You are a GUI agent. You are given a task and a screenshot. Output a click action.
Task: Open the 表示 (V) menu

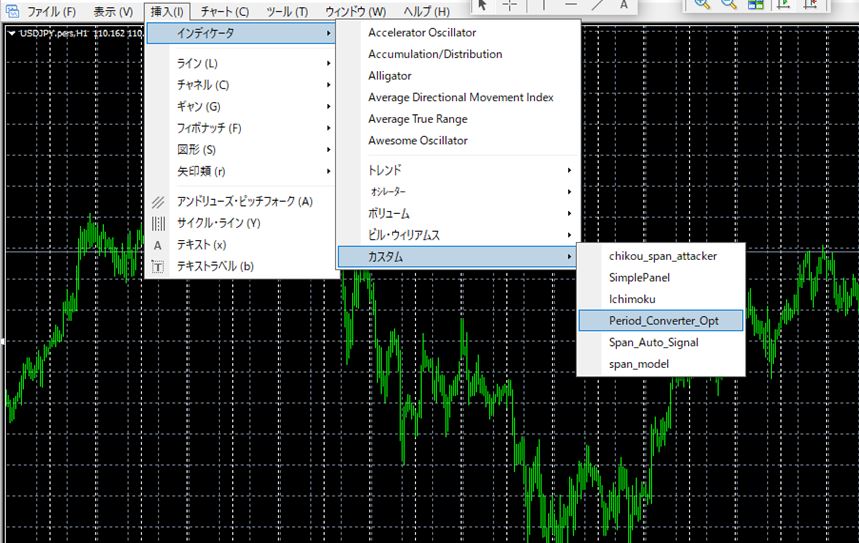[x=113, y=12]
